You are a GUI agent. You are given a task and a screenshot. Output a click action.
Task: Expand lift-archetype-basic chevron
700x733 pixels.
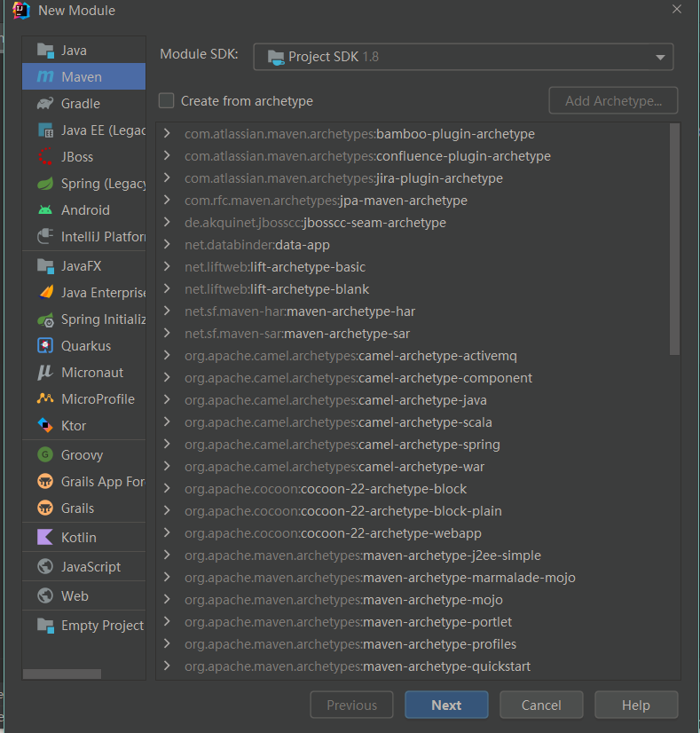click(167, 267)
